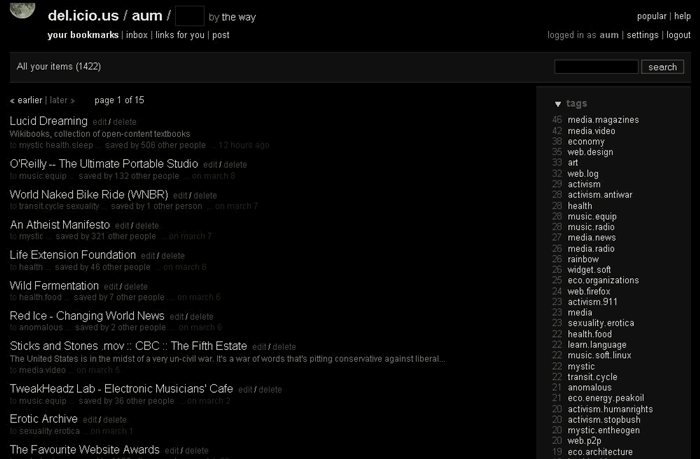Filter by art tag
The width and height of the screenshot is (700, 459).
coord(572,163)
